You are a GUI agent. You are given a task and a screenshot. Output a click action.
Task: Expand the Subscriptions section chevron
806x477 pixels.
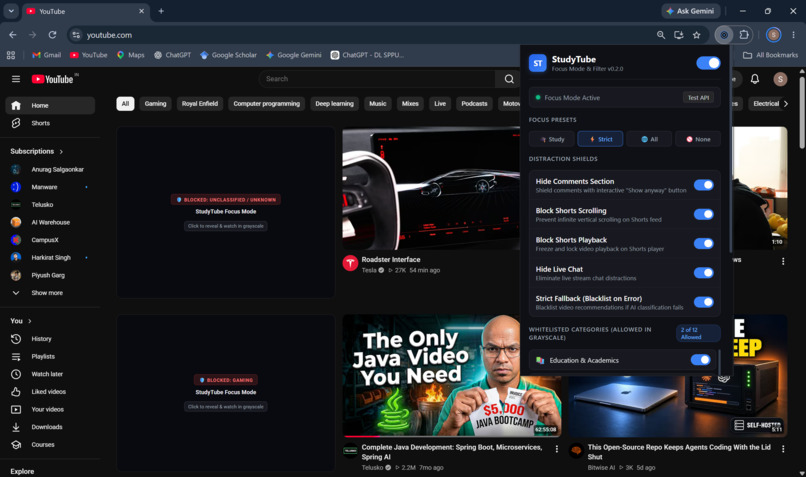click(61, 152)
